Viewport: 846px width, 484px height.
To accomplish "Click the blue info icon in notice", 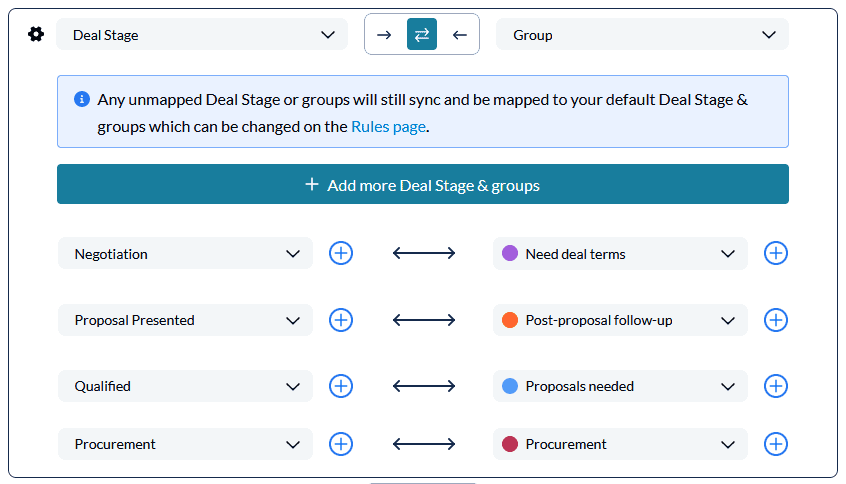I will click(81, 99).
